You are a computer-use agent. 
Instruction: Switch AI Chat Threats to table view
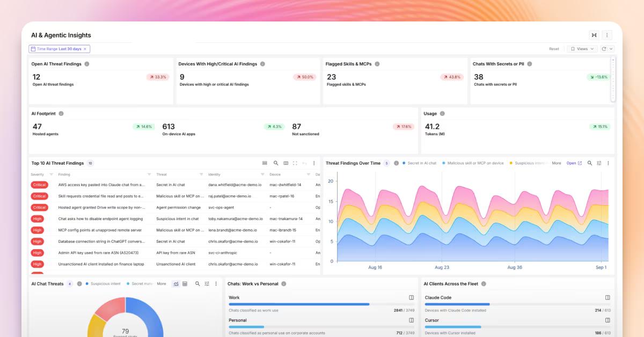185,284
